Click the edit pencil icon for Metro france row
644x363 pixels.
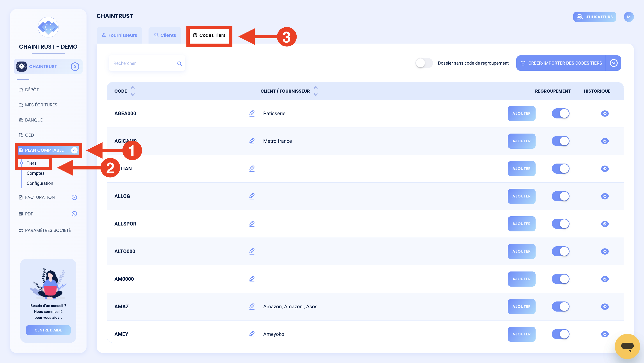pos(252,141)
